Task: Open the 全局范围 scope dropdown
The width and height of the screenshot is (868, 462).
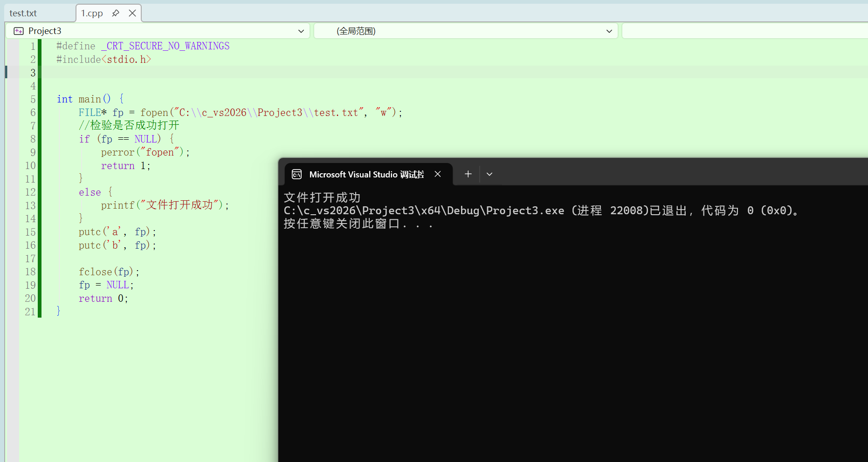Action: [466, 31]
